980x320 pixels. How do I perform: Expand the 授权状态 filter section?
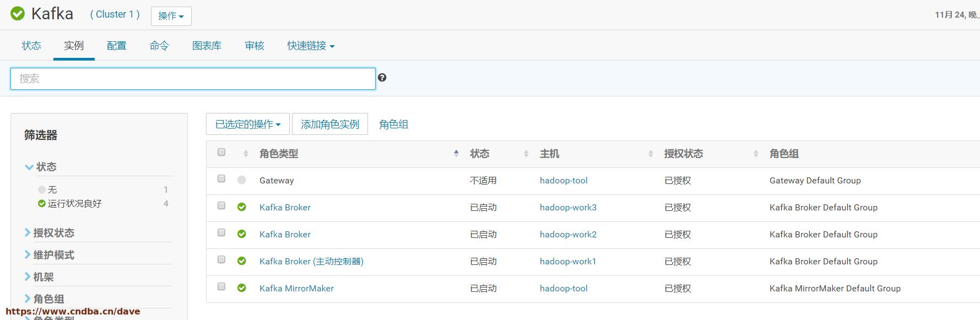tap(49, 233)
